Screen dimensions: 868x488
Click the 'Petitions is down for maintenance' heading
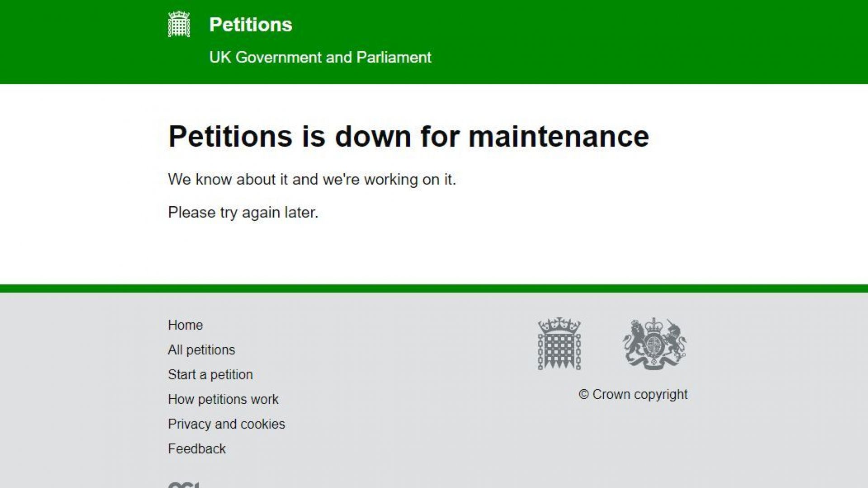[408, 136]
